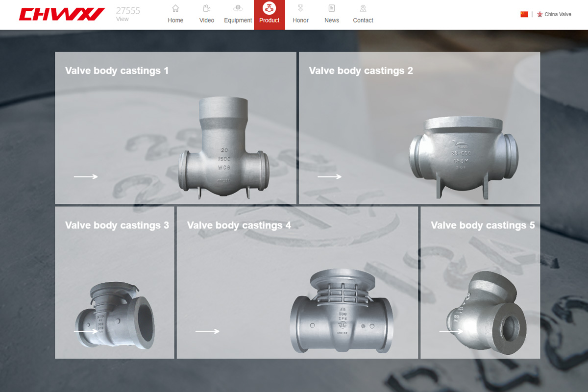Screen dimensions: 588x392
Task: Switch language via China Valve link
Action: pyautogui.click(x=557, y=14)
